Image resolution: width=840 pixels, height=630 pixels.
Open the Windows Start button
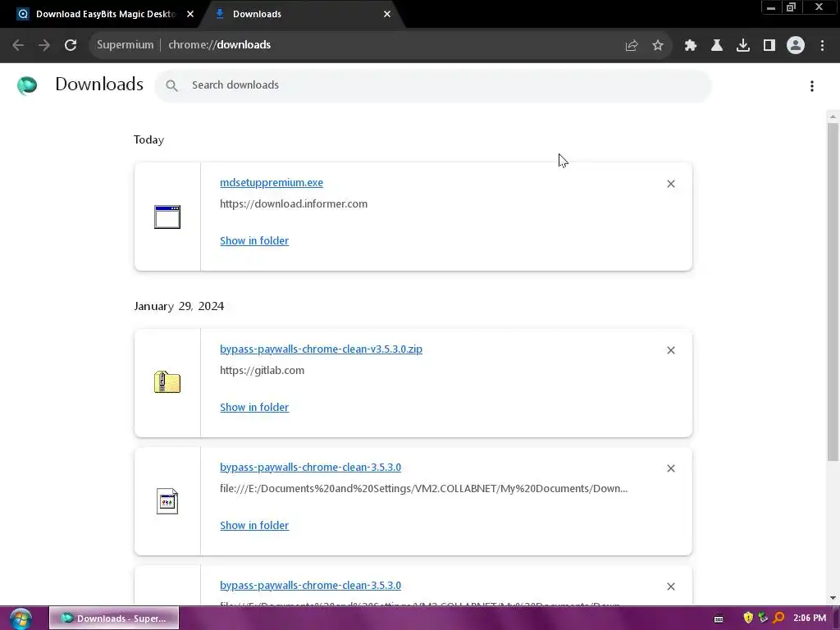click(x=20, y=619)
